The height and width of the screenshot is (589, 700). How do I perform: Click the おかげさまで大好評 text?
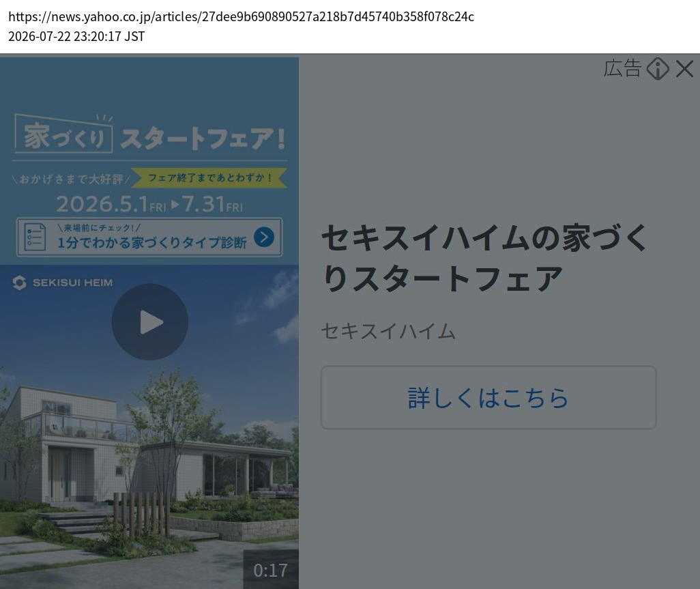pyautogui.click(x=72, y=179)
